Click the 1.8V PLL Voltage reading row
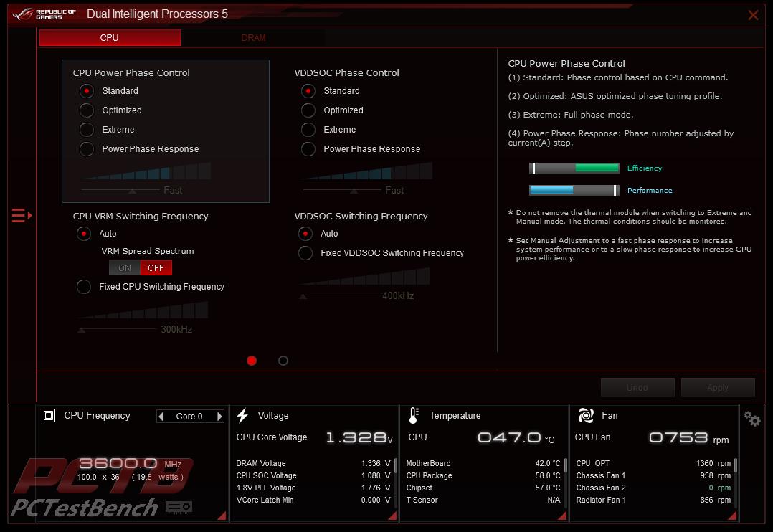The width and height of the screenshot is (773, 532). point(313,488)
